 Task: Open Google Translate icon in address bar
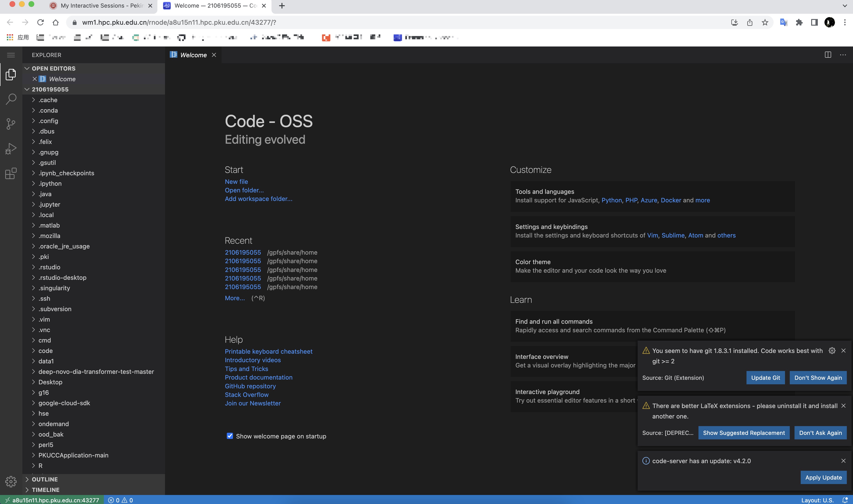tap(784, 22)
